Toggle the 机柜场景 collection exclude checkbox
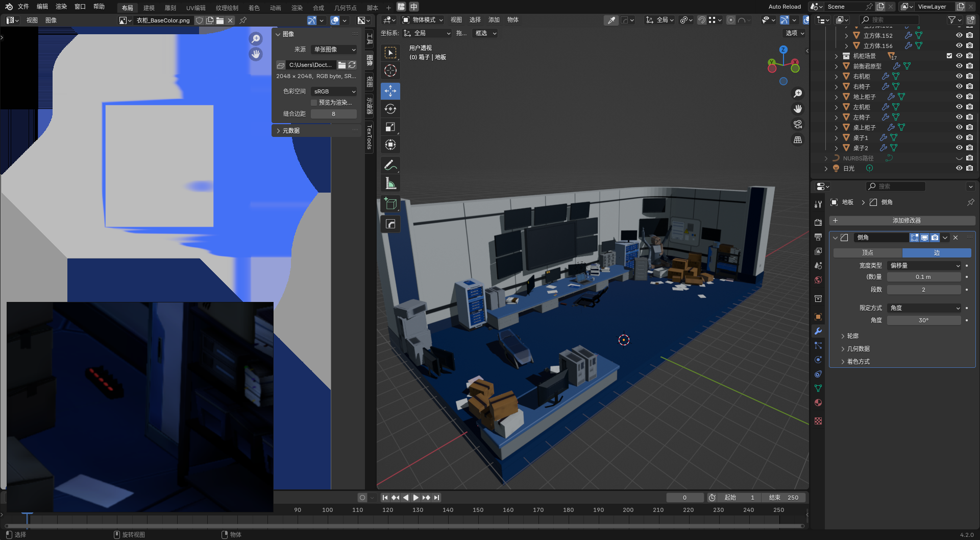This screenshot has height=540, width=980. (949, 56)
